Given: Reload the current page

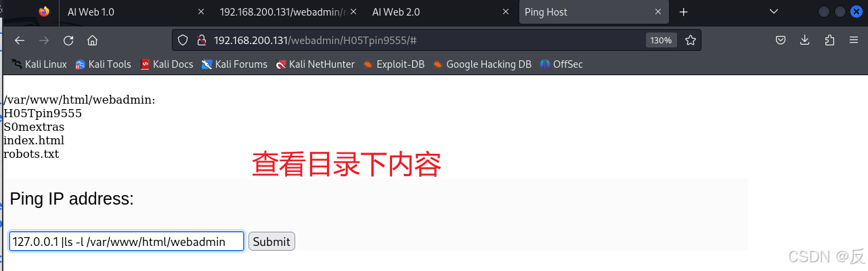Looking at the screenshot, I should [68, 41].
